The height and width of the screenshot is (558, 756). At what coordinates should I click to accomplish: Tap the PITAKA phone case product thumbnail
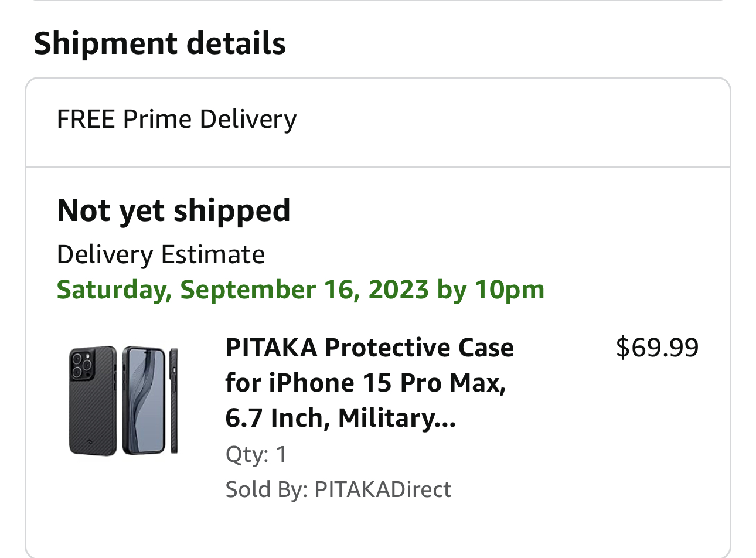pyautogui.click(x=124, y=400)
